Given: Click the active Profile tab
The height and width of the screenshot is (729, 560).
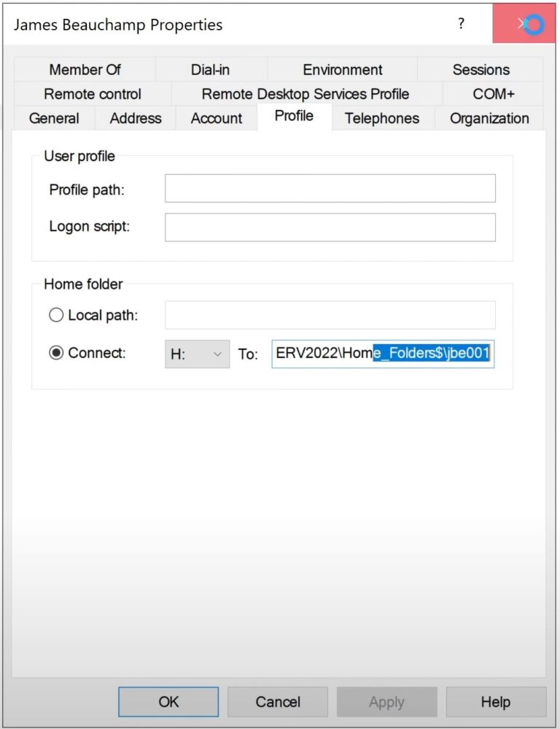Looking at the screenshot, I should point(294,116).
